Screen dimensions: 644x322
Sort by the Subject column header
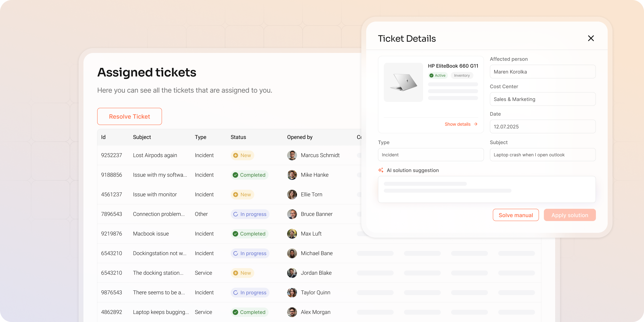142,137
